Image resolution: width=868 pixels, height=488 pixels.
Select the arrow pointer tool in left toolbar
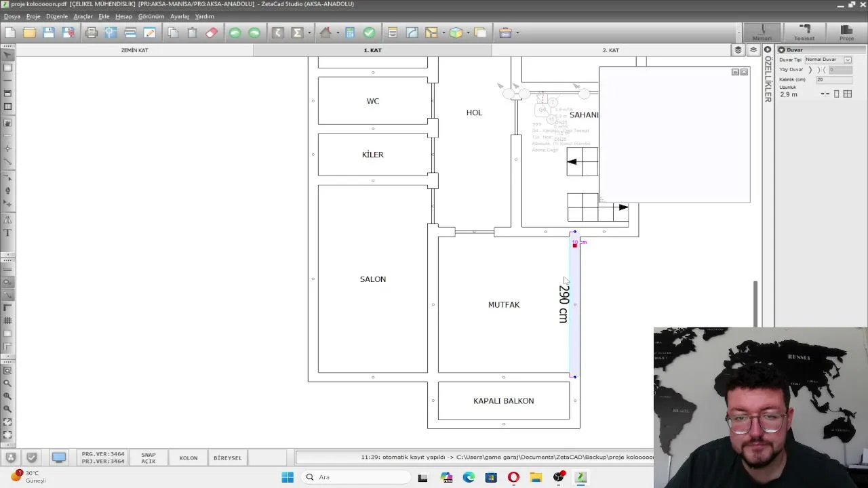click(8, 55)
